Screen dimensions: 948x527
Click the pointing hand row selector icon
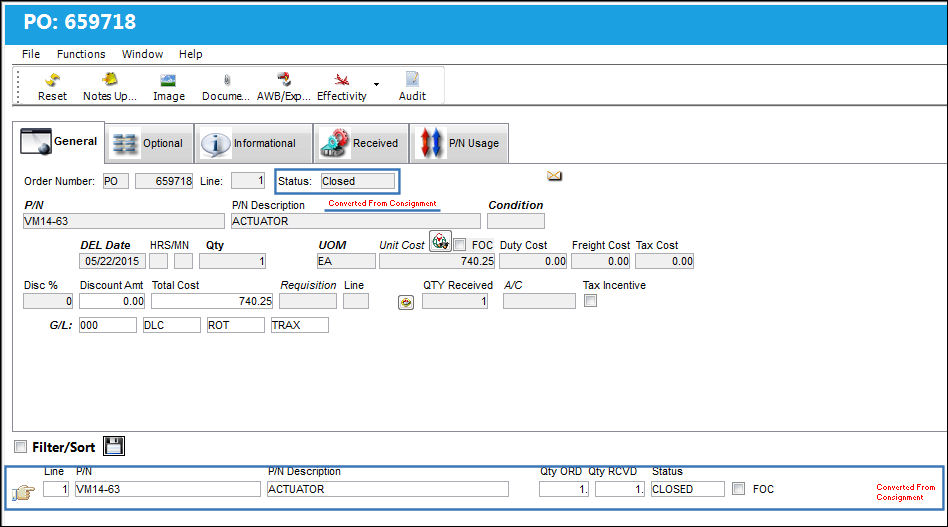tap(24, 492)
